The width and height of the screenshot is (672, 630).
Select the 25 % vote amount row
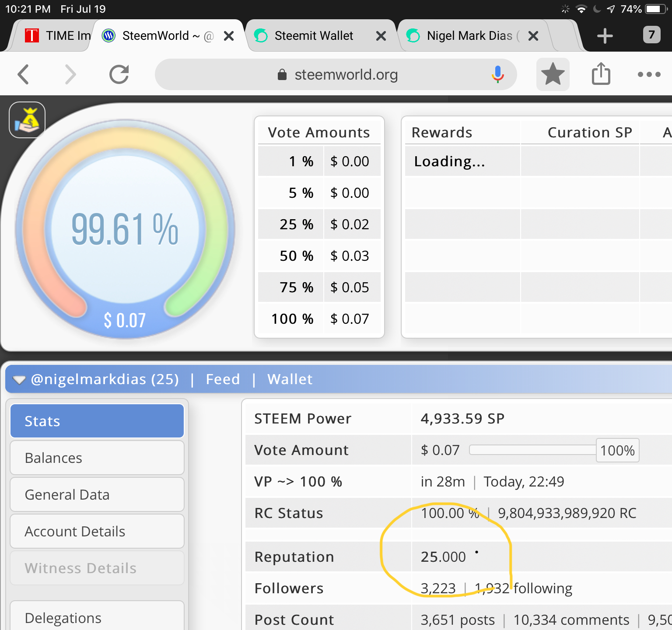[319, 224]
